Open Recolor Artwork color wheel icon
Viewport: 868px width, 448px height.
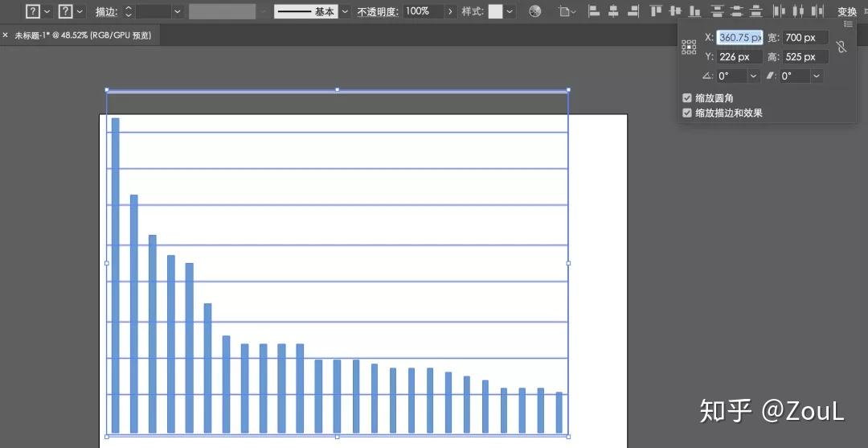click(x=534, y=11)
